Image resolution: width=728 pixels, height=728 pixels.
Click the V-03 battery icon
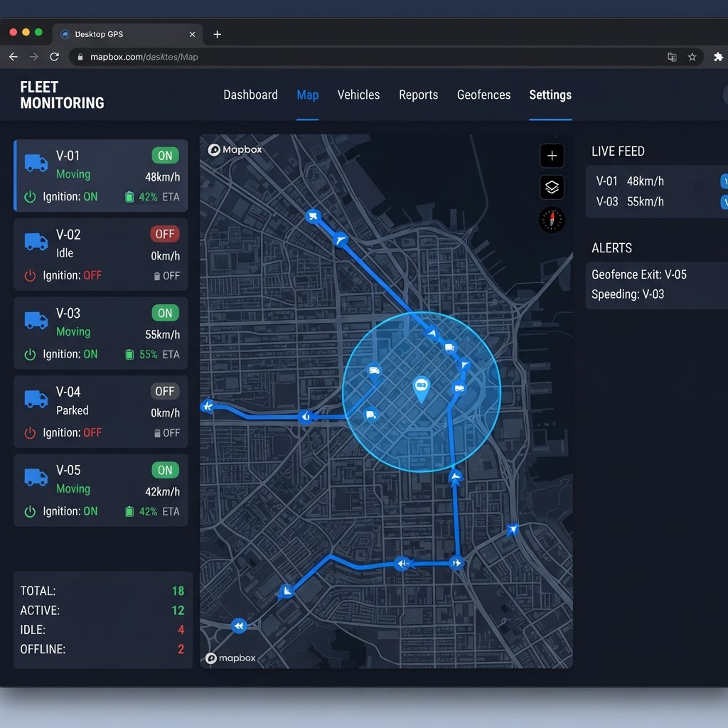tap(129, 354)
